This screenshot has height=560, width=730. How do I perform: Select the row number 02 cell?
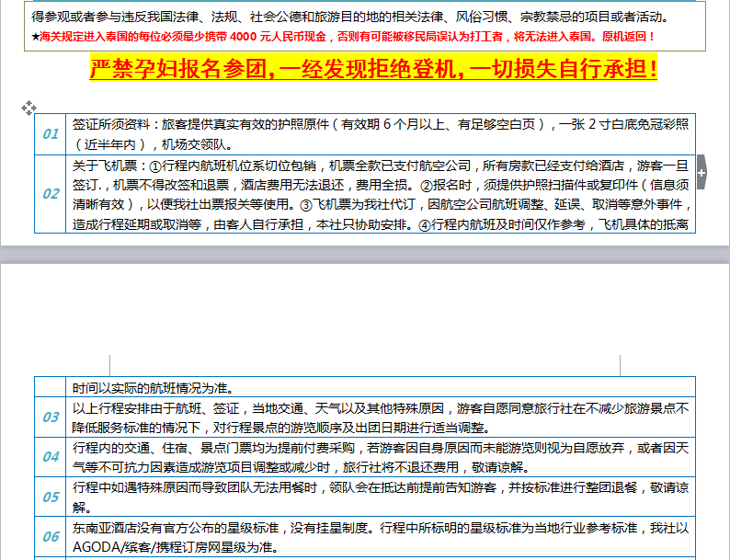[x=51, y=193]
